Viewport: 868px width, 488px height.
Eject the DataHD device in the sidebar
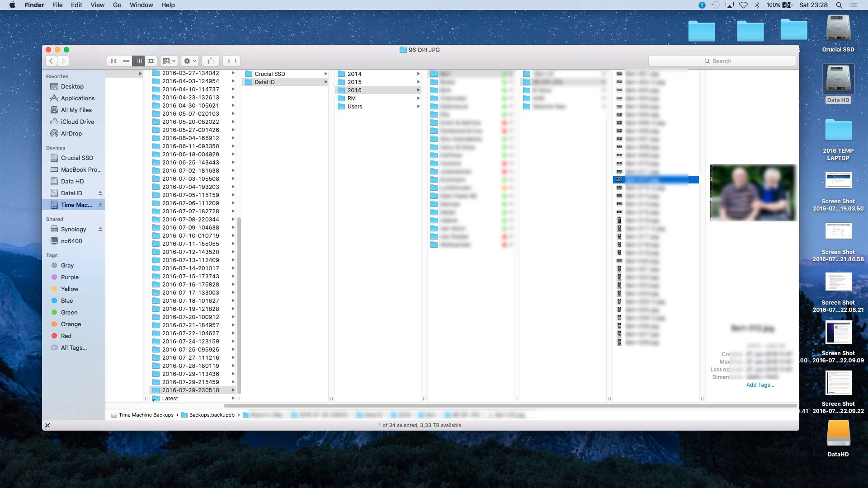click(x=100, y=193)
